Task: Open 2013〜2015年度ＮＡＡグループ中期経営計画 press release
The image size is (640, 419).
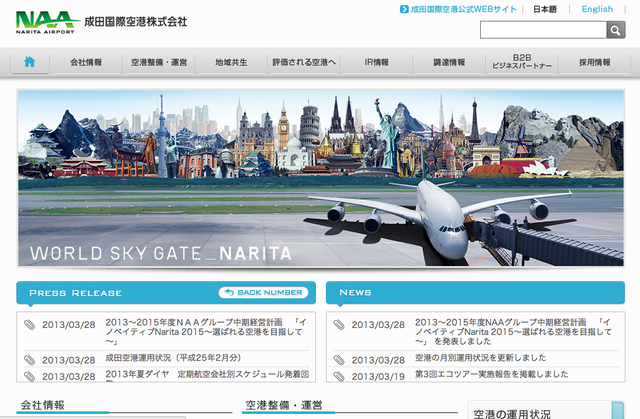Action: (206, 332)
